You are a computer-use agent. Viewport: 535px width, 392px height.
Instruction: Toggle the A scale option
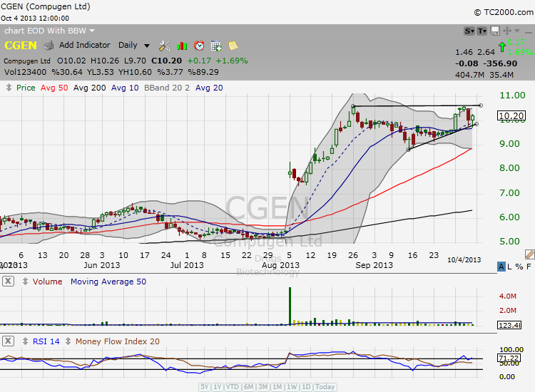coord(501,267)
